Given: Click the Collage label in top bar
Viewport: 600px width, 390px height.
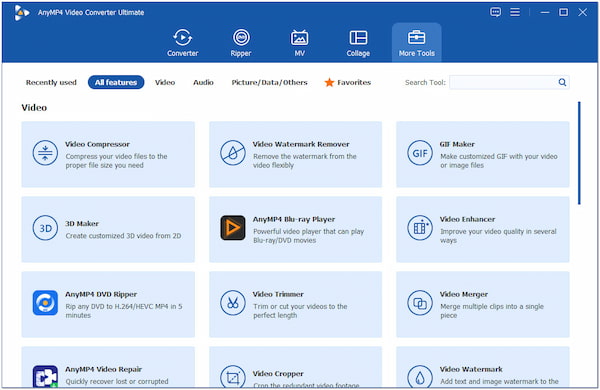Looking at the screenshot, I should 358,53.
